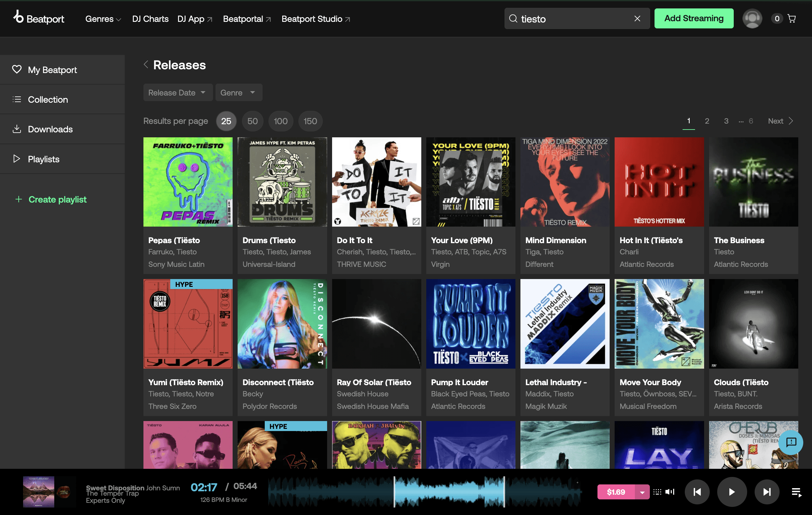Go to the Beatport home logo
The width and height of the screenshot is (812, 515).
[39, 18]
